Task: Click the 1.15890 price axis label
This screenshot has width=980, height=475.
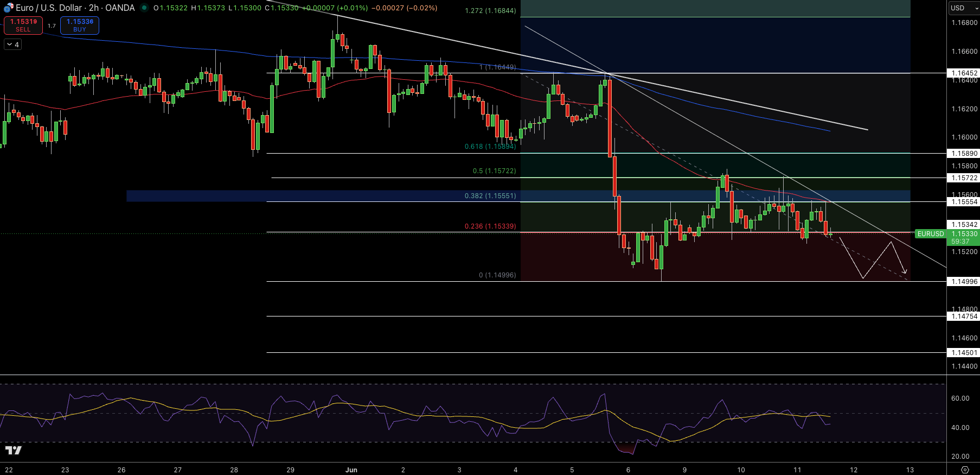Action: (x=963, y=154)
